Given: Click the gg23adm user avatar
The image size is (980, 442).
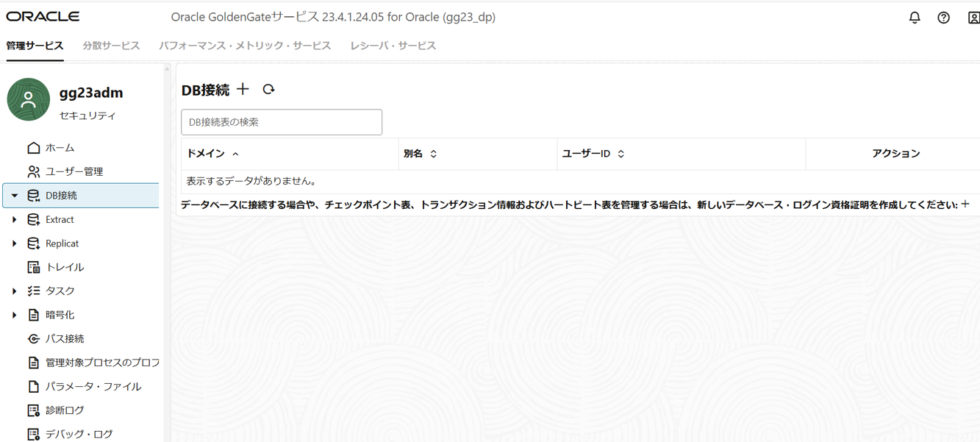Looking at the screenshot, I should (28, 99).
